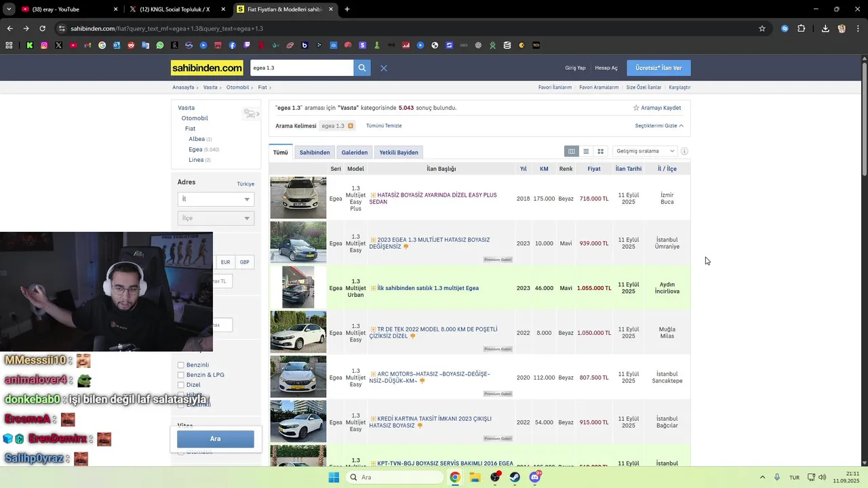Open the X (Twitter) bookmark
The height and width of the screenshot is (488, 868).
pyautogui.click(x=59, y=45)
